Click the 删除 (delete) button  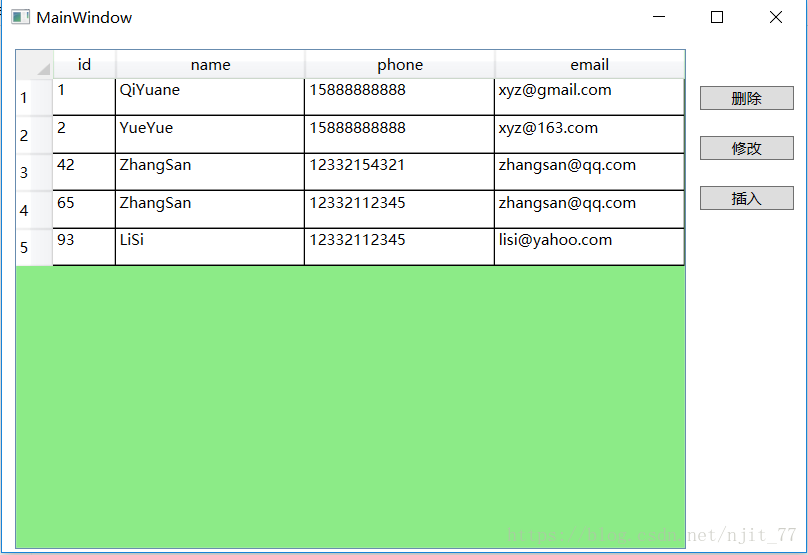coord(746,98)
